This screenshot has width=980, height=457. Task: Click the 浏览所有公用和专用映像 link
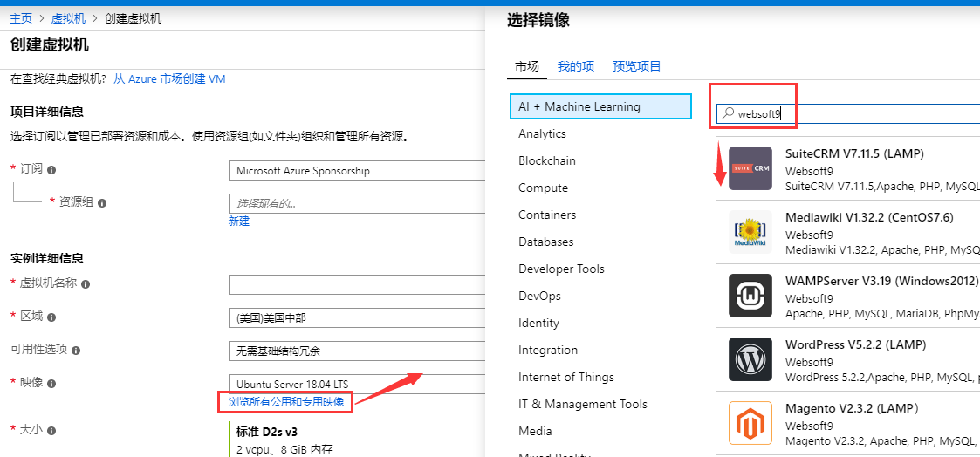pos(286,402)
